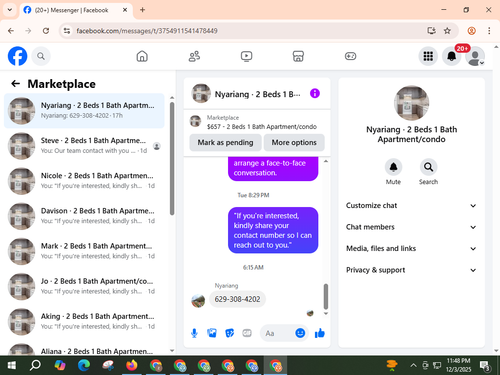Open the account profile menu
This screenshot has width=500, height=375.
tap(475, 56)
